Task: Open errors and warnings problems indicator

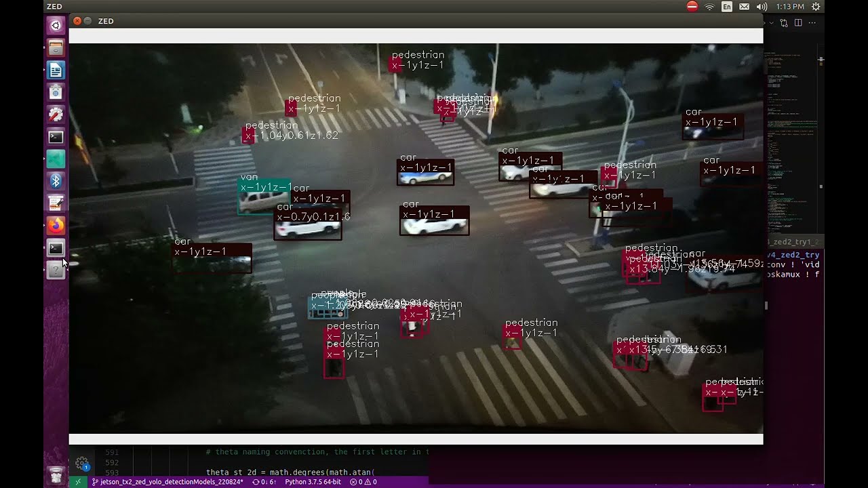Action: [x=363, y=482]
